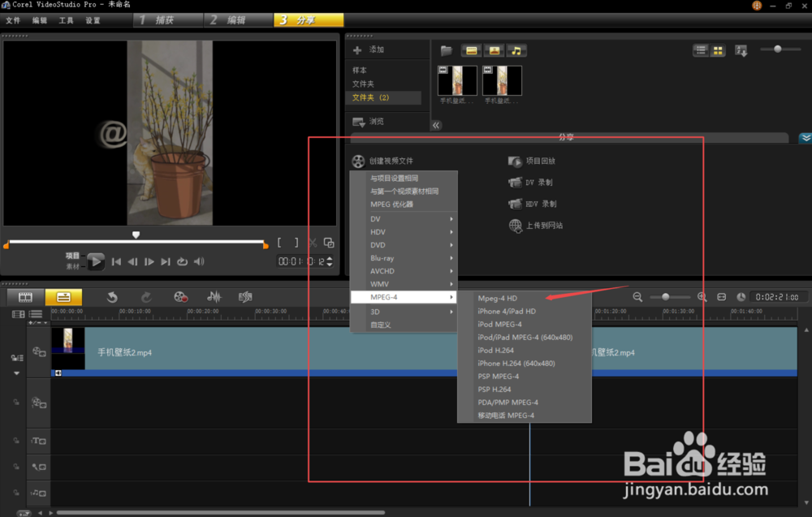Click 项目回放 option

[532, 162]
